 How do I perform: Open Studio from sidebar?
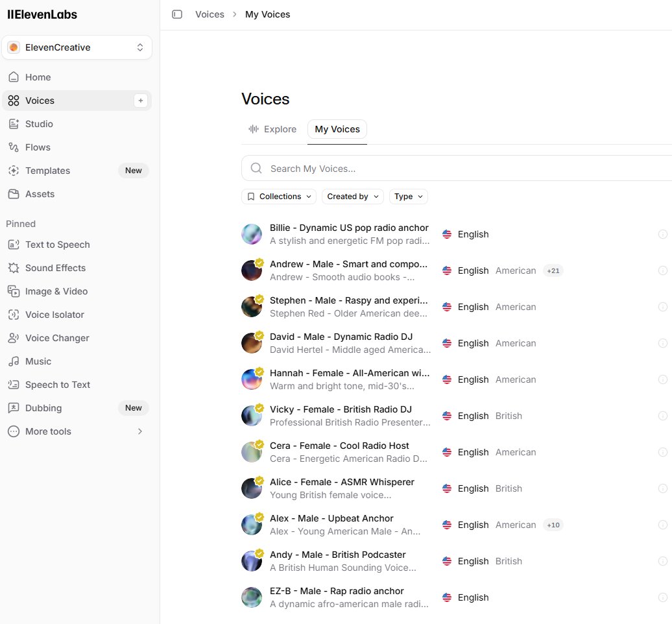(x=77, y=124)
